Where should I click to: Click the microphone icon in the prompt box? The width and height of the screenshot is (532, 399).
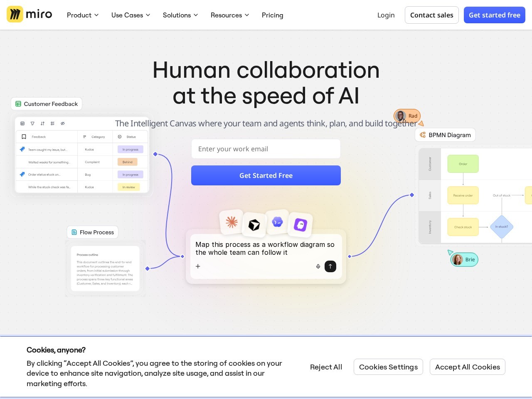click(318, 266)
